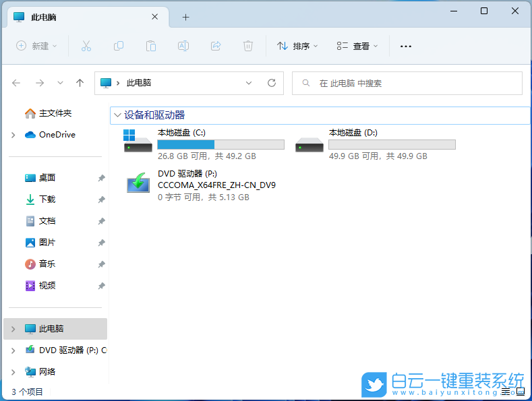
Task: Open the 排序 sort dropdown
Action: tap(297, 46)
